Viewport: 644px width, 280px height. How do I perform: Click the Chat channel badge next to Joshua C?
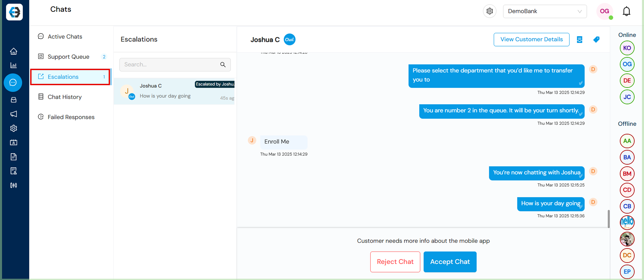click(289, 39)
